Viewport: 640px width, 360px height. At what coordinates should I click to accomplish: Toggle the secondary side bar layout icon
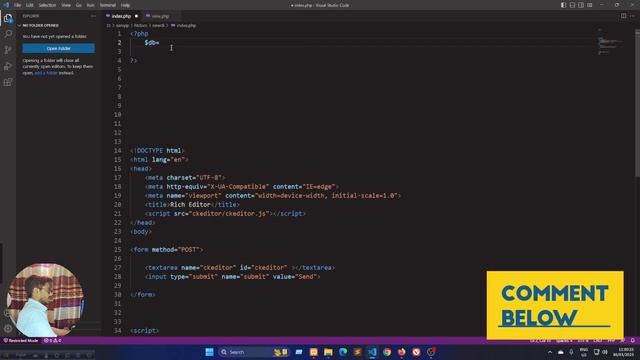click(x=581, y=5)
